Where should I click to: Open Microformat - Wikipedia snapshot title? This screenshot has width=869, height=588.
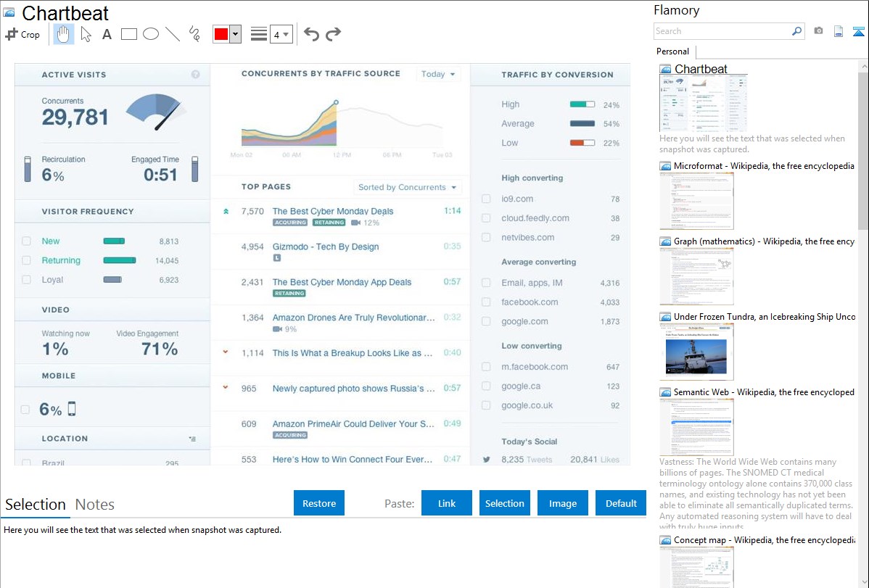pyautogui.click(x=764, y=166)
